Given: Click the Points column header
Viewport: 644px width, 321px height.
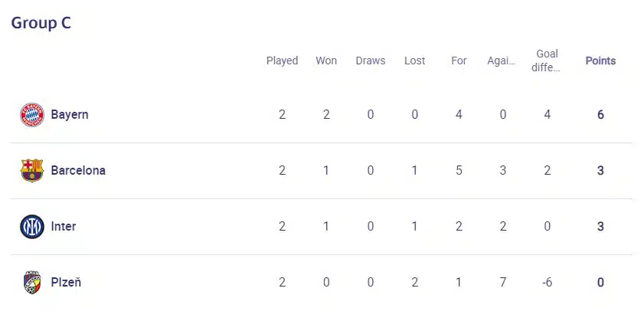Looking at the screenshot, I should (x=600, y=61).
